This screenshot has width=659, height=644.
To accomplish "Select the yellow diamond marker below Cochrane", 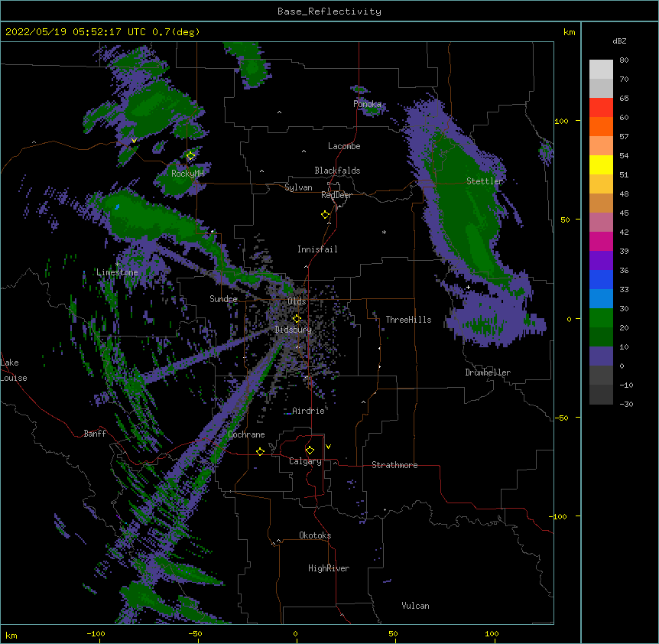I will 260,451.
